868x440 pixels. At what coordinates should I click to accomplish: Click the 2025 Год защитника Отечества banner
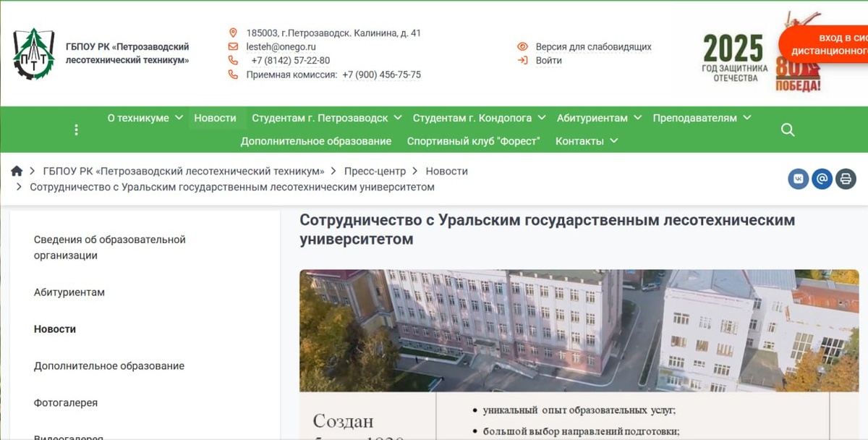(734, 58)
